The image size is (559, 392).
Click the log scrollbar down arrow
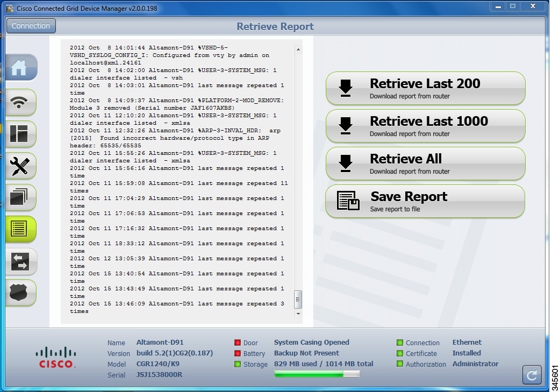point(298,314)
